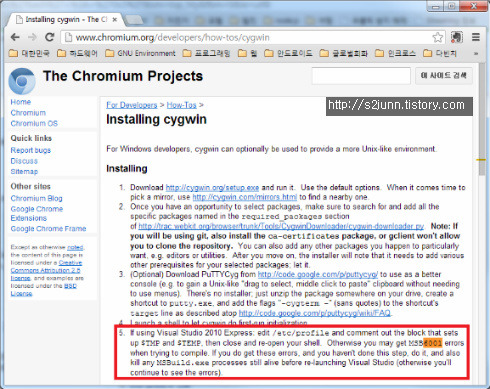Screen dimensions: 490x389
Task: Bookmark this page with the star icon
Action: tap(438, 37)
